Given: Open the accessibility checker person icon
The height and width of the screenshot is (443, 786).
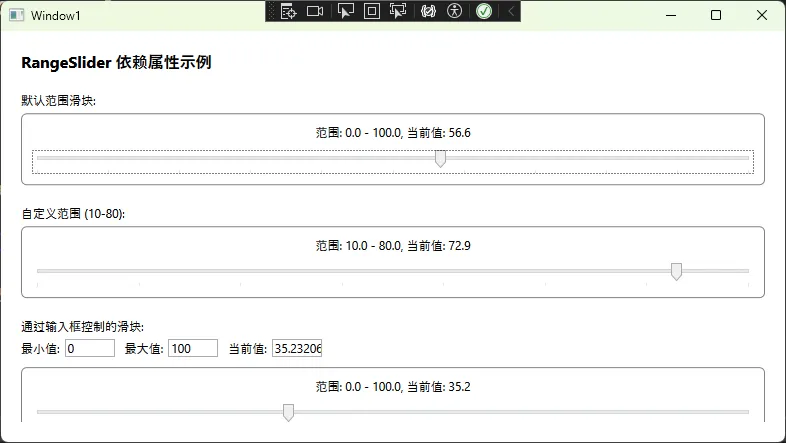Looking at the screenshot, I should click(x=455, y=11).
